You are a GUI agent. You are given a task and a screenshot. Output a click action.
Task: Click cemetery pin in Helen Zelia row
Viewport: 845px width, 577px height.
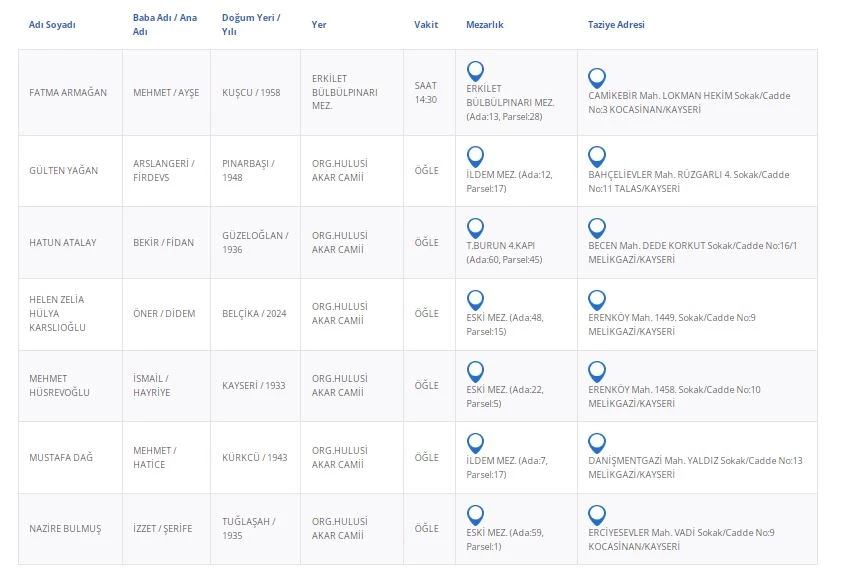click(475, 300)
